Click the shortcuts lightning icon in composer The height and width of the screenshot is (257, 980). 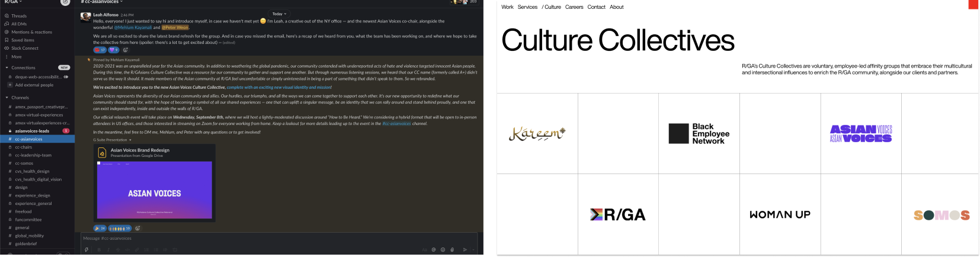87,250
